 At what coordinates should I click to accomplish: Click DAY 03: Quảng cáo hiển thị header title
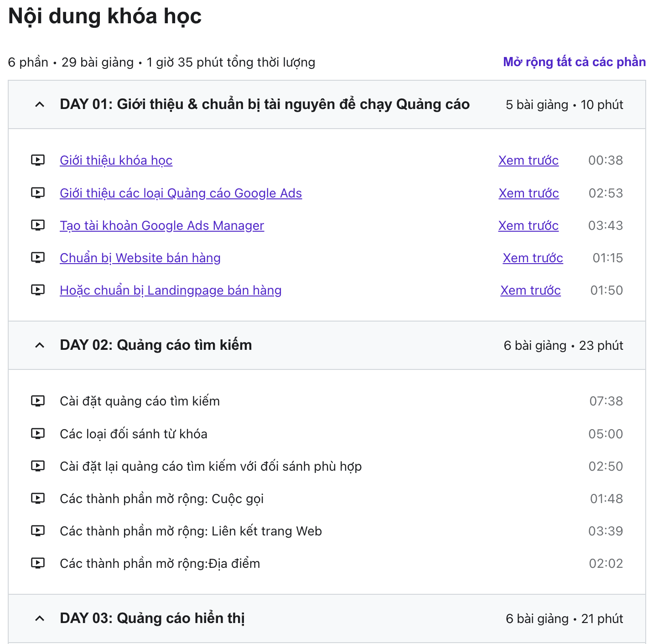coord(152,618)
